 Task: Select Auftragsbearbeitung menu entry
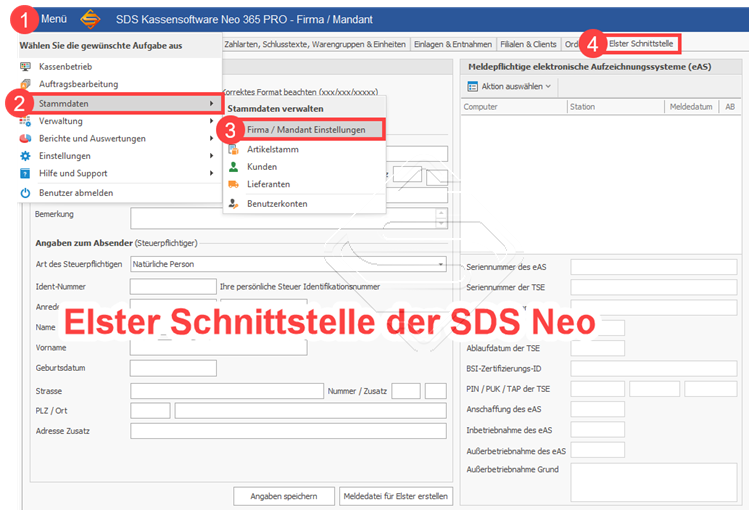[119, 84]
